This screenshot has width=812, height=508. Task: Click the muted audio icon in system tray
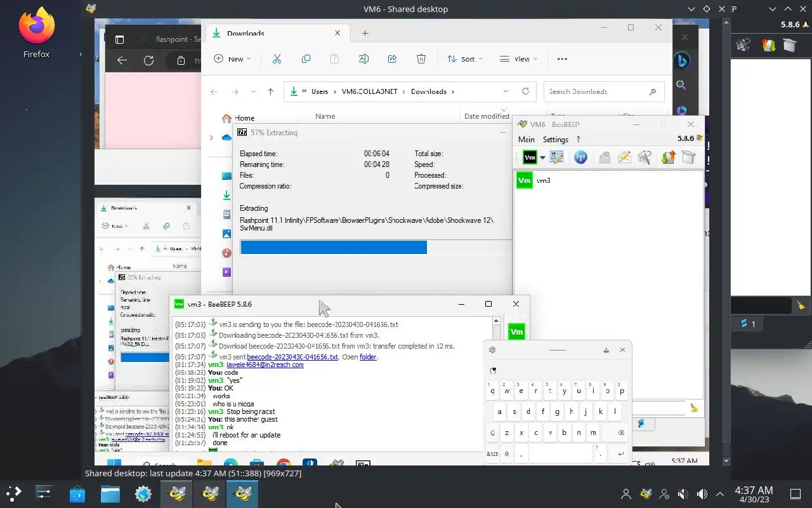click(x=683, y=493)
